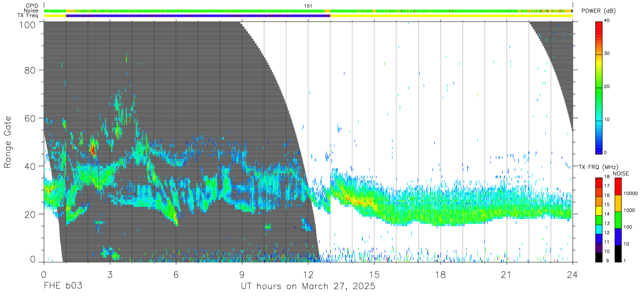644x297 pixels.
Task: Click the 40 tick on the POWER scale
Action: [607, 20]
